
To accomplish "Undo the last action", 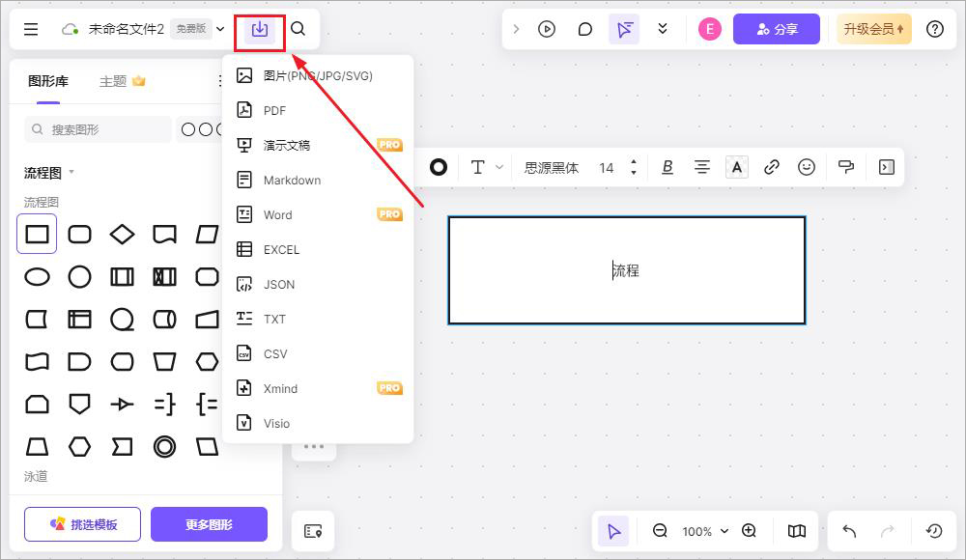I will 849,531.
